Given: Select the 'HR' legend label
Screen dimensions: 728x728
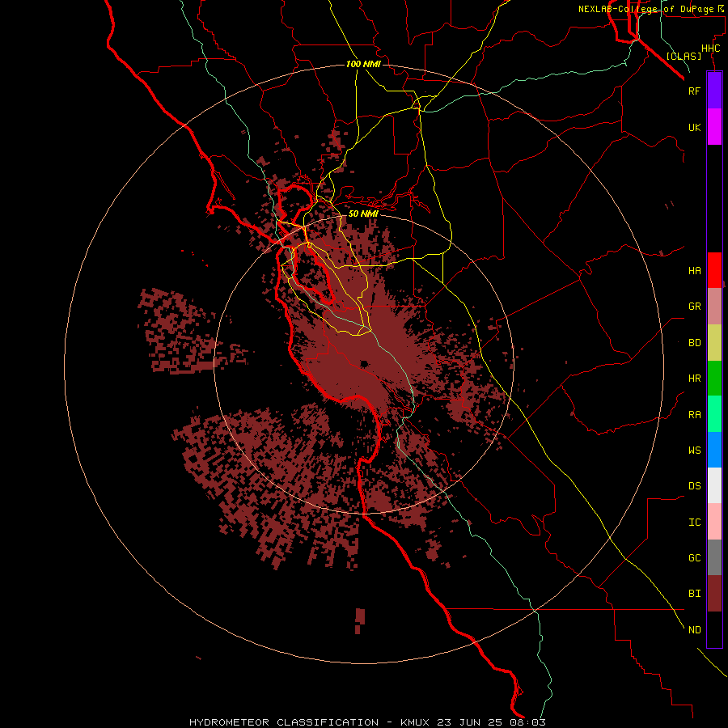Looking at the screenshot, I should coord(694,379).
